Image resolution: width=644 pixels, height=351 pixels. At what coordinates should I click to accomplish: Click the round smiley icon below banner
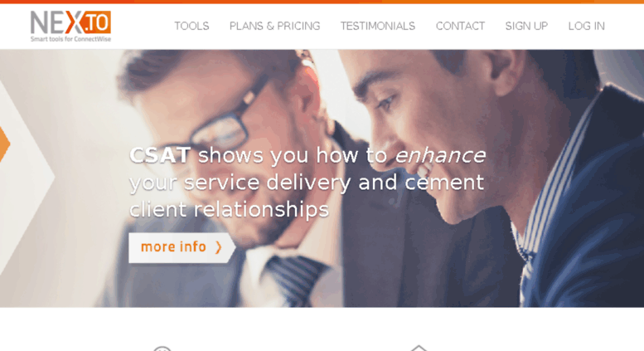[162, 349]
